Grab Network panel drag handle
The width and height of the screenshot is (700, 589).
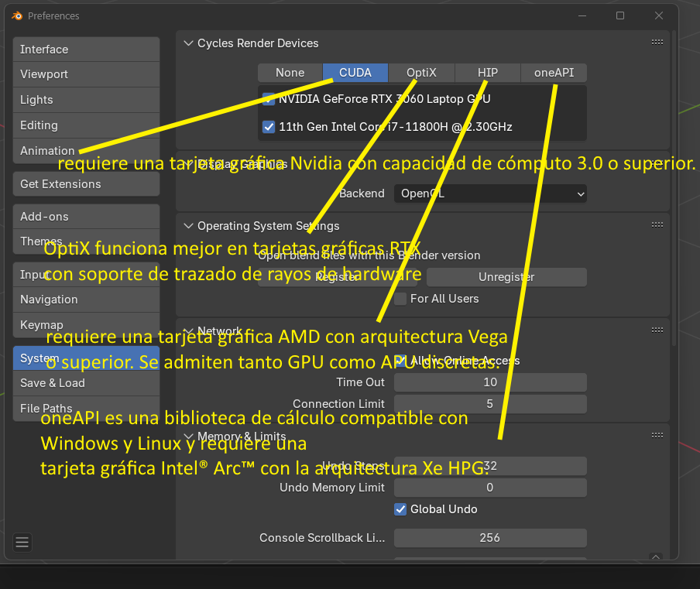(657, 330)
